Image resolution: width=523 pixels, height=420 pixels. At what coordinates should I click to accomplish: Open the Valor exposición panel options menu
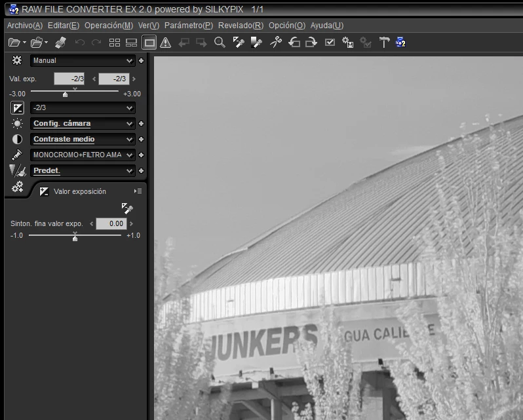[x=138, y=191]
